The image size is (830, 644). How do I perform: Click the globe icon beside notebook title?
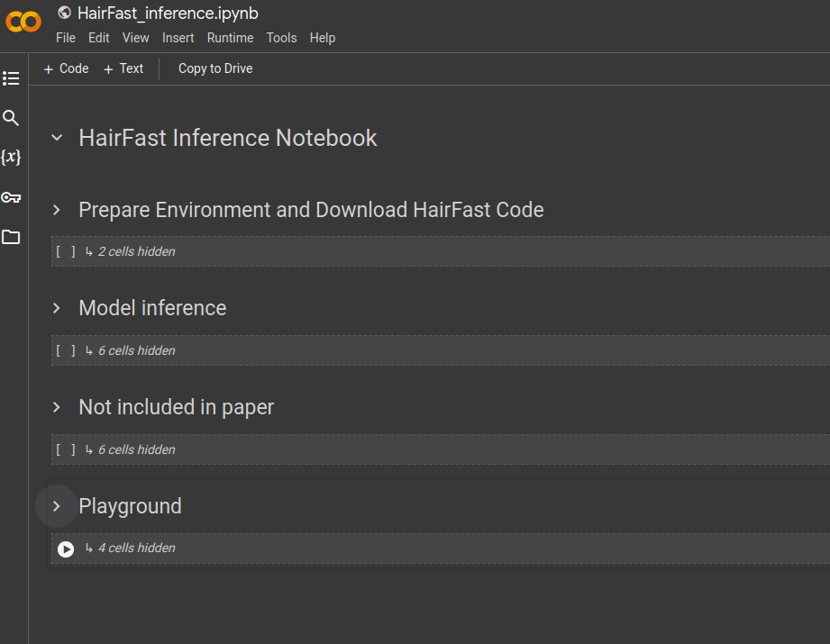[x=64, y=13]
